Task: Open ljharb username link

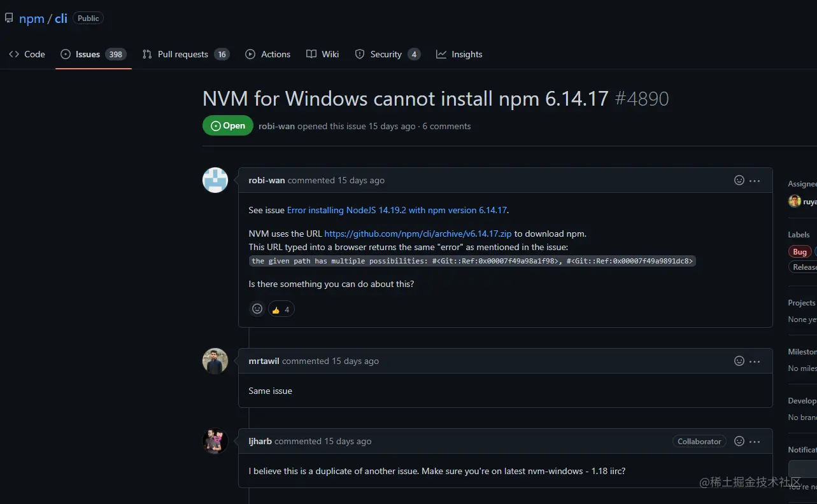Action: [260, 441]
